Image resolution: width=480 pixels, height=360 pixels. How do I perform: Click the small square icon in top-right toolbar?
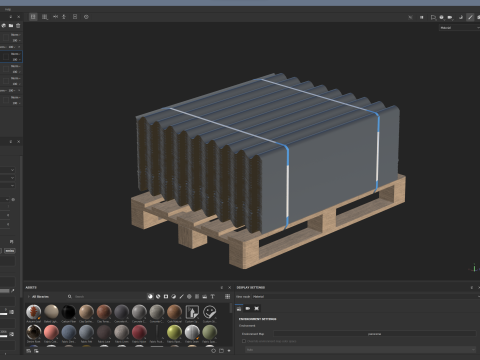[x=422, y=17]
